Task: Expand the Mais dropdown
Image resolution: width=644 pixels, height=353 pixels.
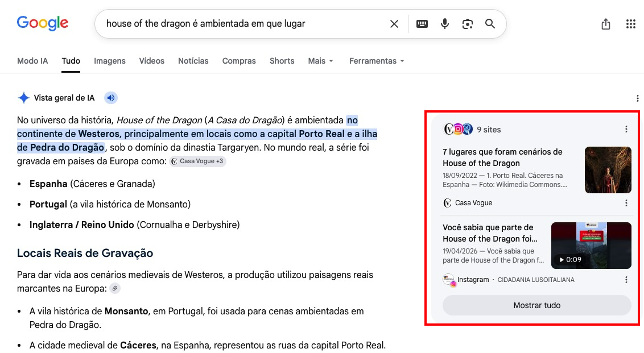Action: click(x=320, y=61)
